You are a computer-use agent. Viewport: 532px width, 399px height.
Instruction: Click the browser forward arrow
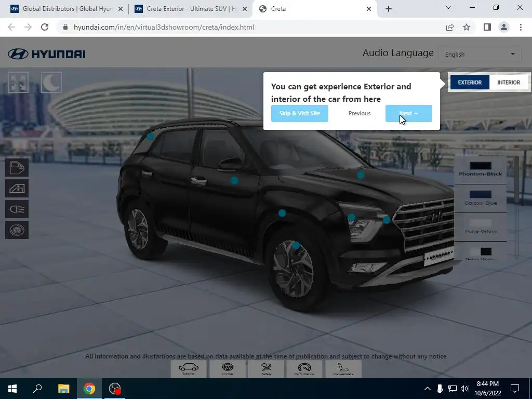28,27
